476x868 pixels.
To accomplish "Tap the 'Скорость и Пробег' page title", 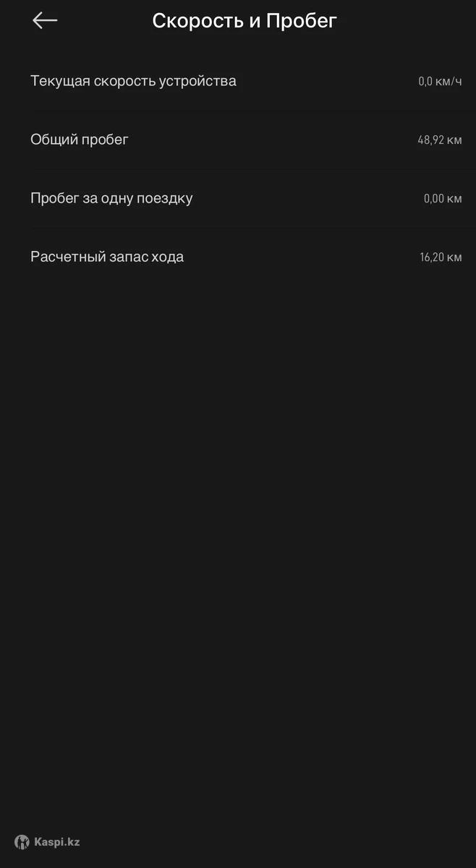I will point(245,21).
